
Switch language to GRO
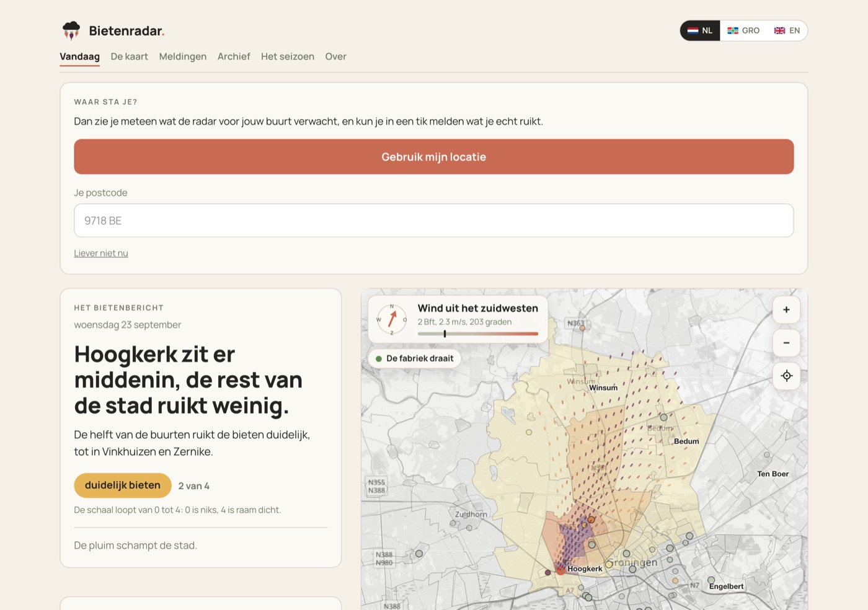click(743, 30)
